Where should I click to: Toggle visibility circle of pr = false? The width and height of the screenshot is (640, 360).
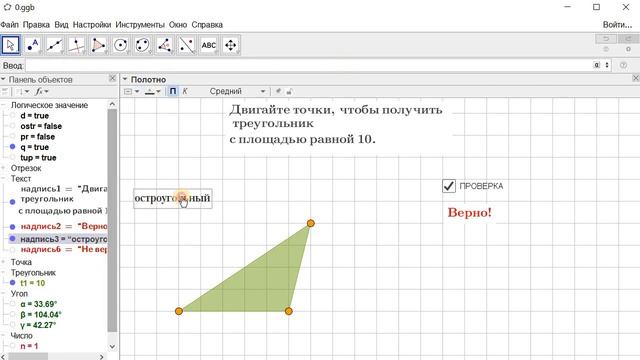click(13, 136)
